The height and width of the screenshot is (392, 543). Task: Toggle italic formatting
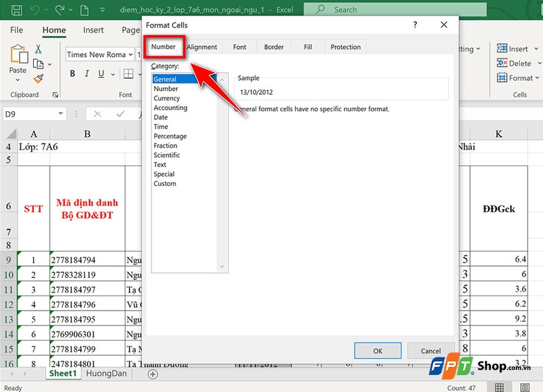86,72
